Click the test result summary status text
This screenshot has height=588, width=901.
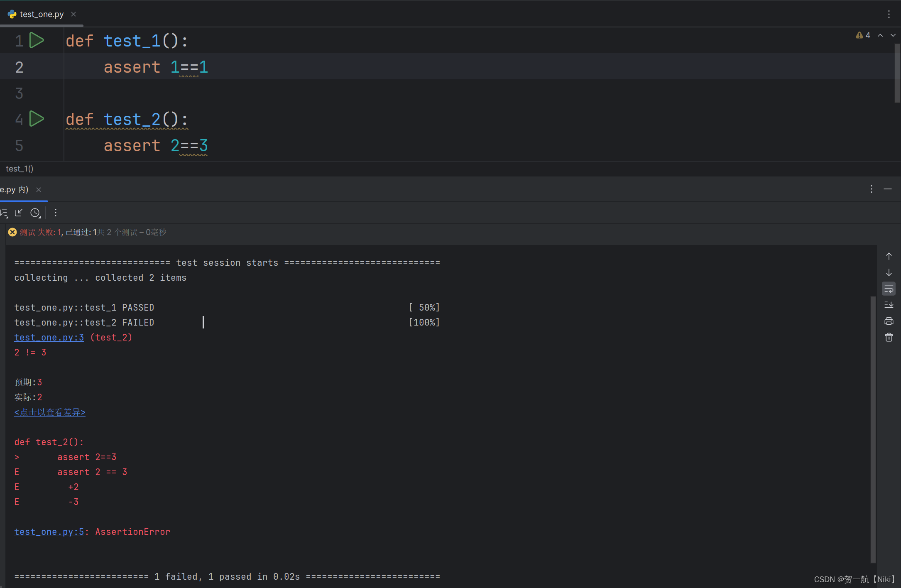coord(93,232)
